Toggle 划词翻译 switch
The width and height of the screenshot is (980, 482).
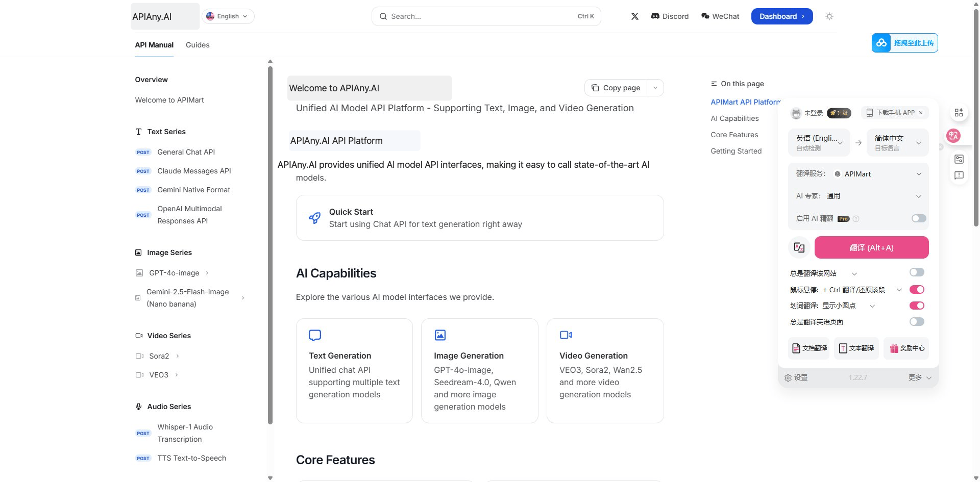(x=917, y=306)
